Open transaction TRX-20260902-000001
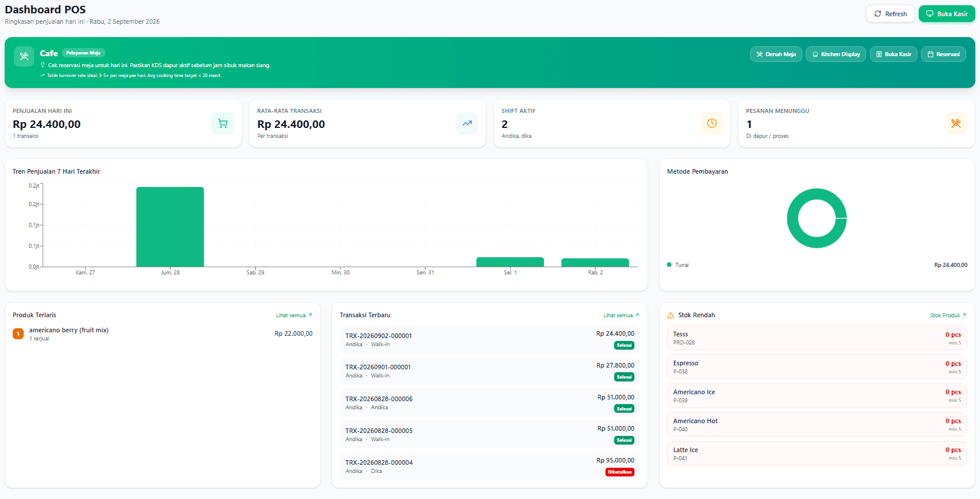 [490, 339]
